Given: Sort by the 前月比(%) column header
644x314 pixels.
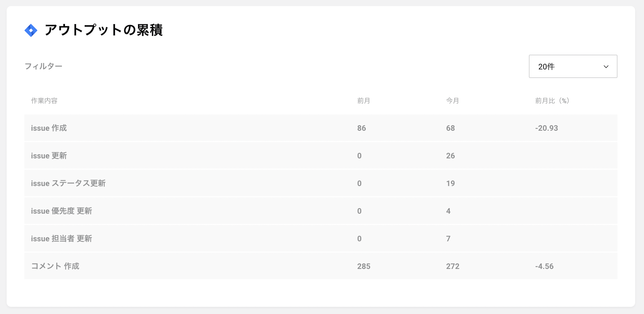Looking at the screenshot, I should (552, 101).
